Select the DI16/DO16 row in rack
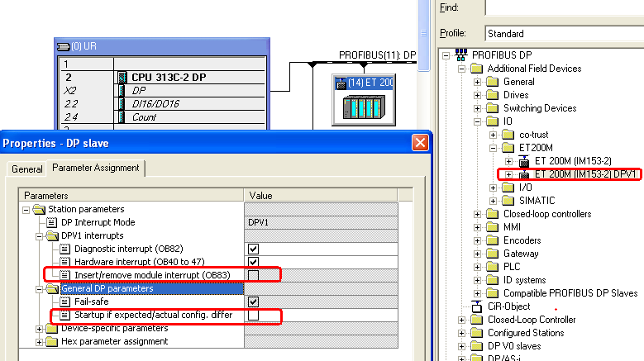 tap(163, 104)
